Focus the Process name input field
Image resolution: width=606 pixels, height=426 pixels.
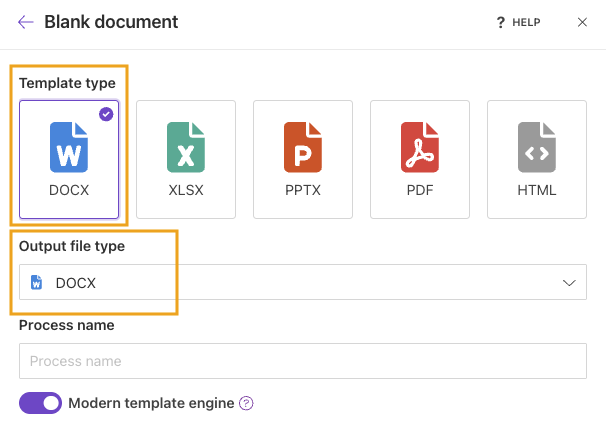[302, 361]
